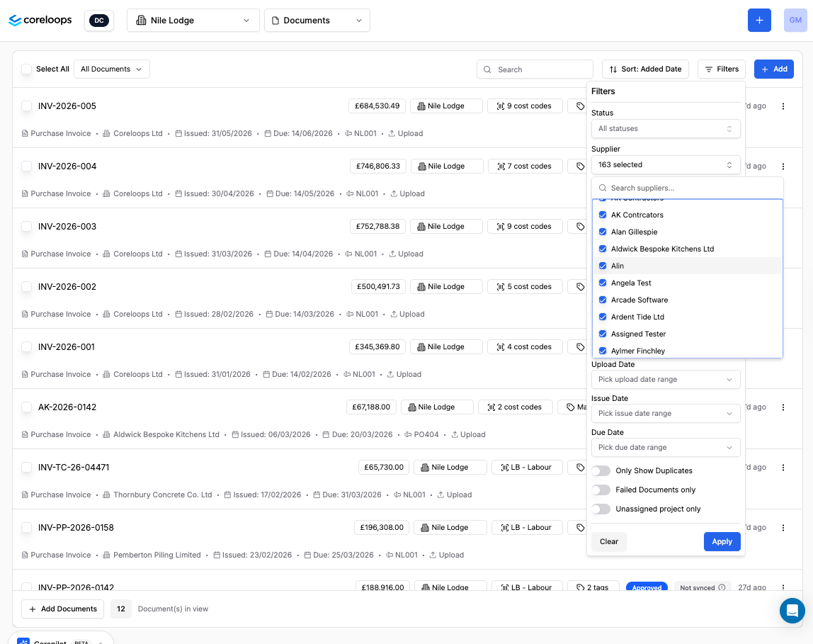813x644 pixels.
Task: Click the £684,530.49 amount chip
Action: coord(377,106)
